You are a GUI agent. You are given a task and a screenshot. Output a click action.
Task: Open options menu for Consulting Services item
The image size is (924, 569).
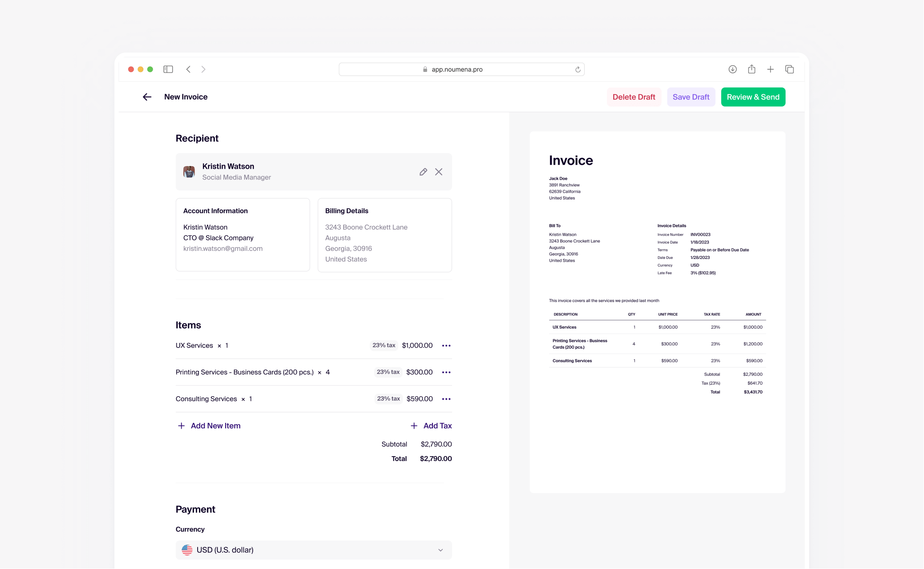[x=446, y=399]
